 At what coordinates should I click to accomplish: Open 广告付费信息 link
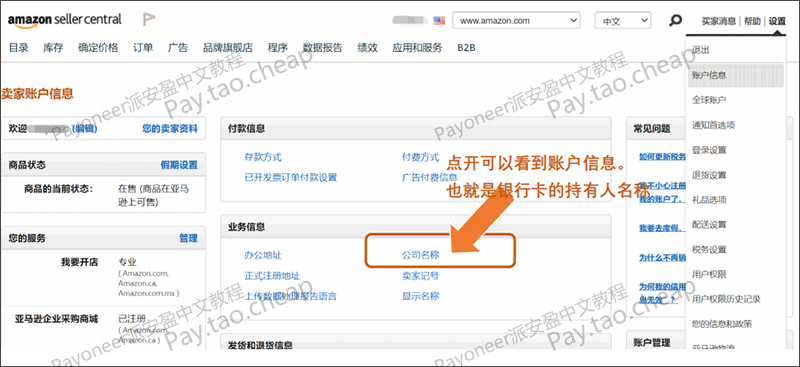tap(430, 177)
